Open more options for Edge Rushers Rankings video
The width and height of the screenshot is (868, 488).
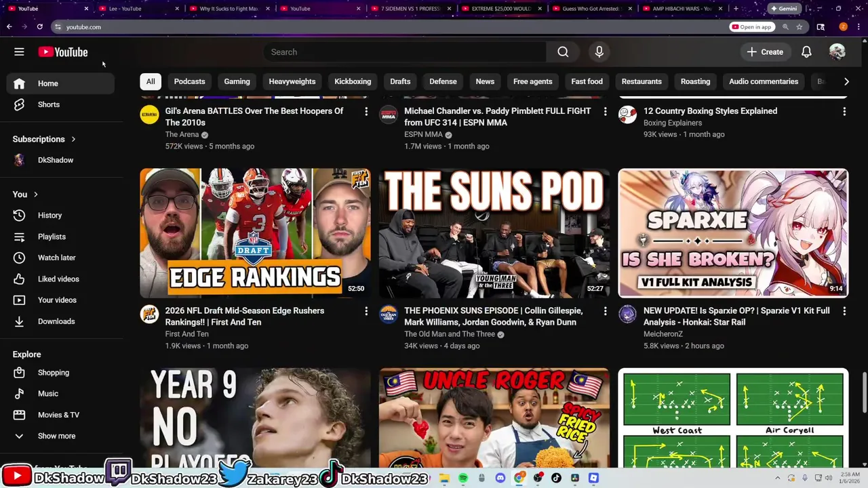point(366,311)
